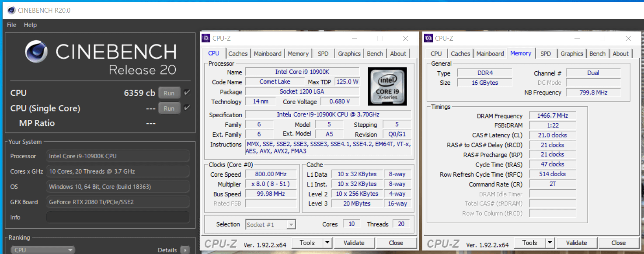Screen dimensions: 644x254
Task: Click the CPU-Z icon in left window title
Action: [x=206, y=38]
